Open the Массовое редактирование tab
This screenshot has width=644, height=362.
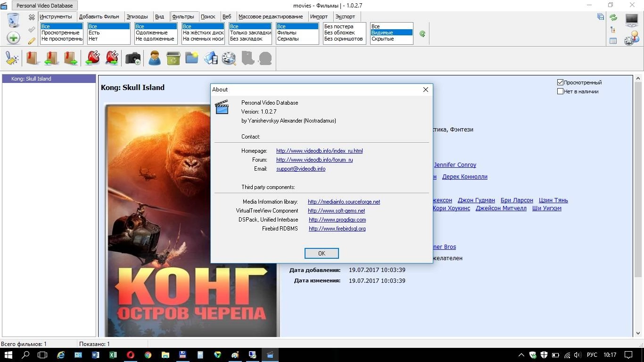coord(271,16)
